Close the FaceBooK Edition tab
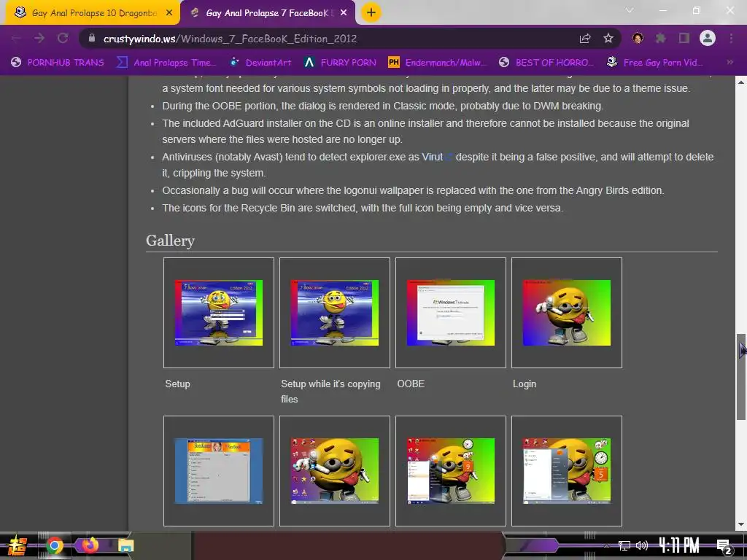Viewport: 747px width, 560px height. pos(344,13)
